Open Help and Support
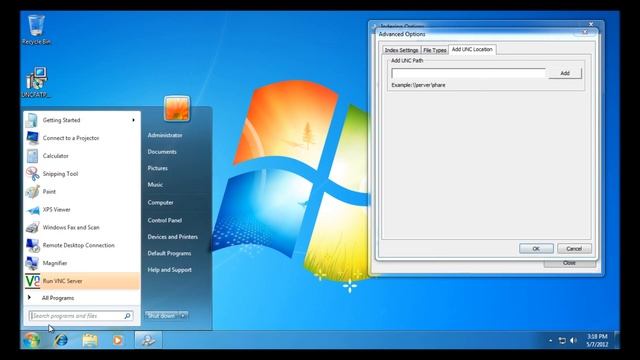This screenshot has height=360, width=640. tap(169, 270)
